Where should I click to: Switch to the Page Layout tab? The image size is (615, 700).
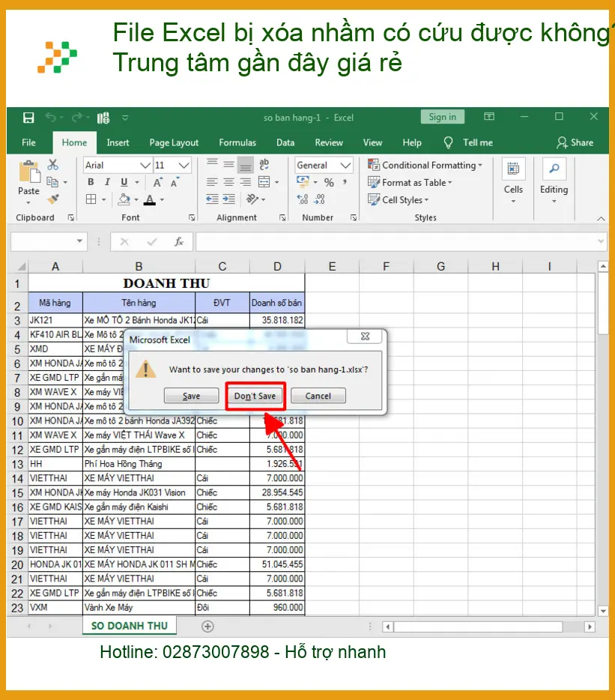coord(174,143)
